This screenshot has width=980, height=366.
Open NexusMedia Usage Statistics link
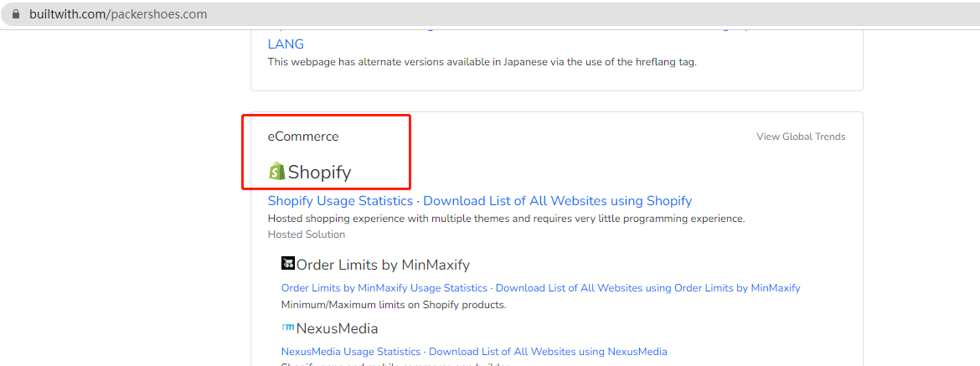coord(351,352)
